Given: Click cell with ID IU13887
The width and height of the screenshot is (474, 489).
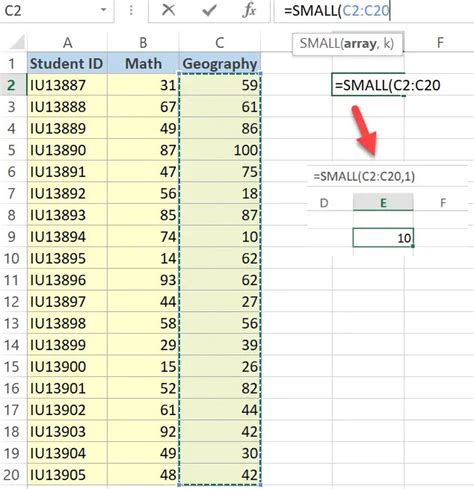Looking at the screenshot, I should click(x=67, y=85).
